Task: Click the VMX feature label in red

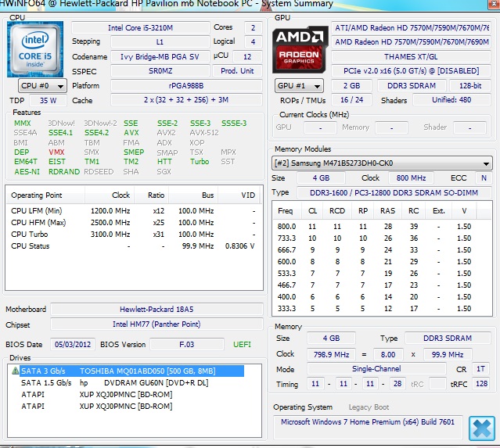Action: 56,152
